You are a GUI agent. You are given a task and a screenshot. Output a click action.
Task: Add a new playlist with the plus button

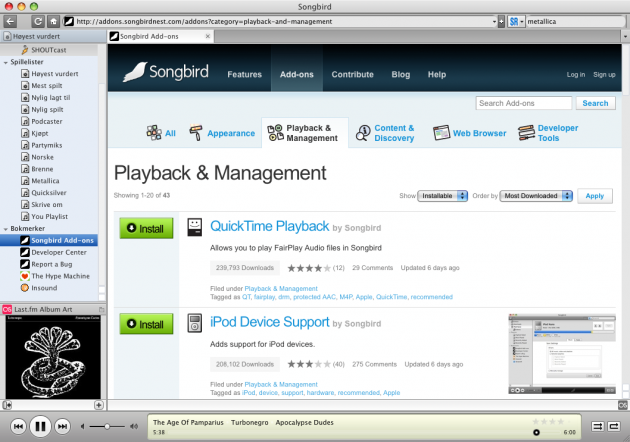(x=99, y=405)
